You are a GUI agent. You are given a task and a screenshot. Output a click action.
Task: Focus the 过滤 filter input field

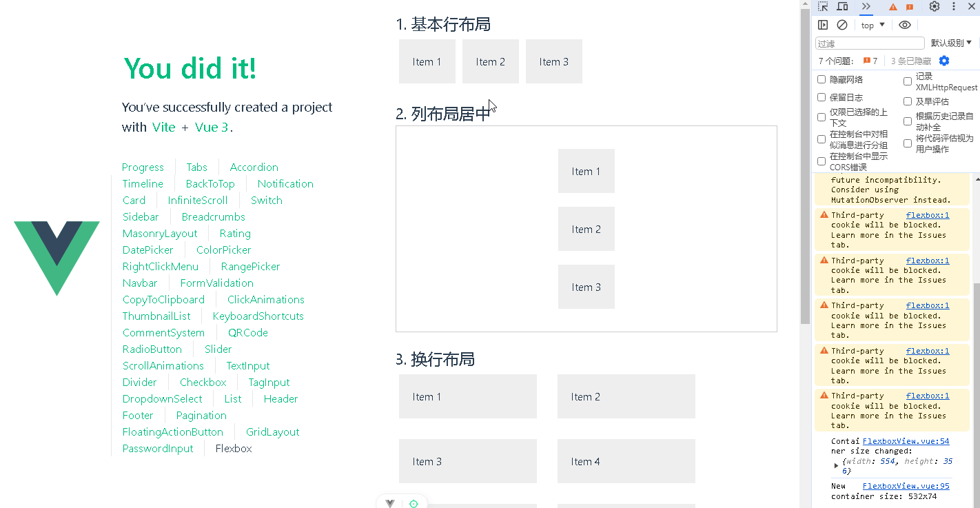point(870,43)
